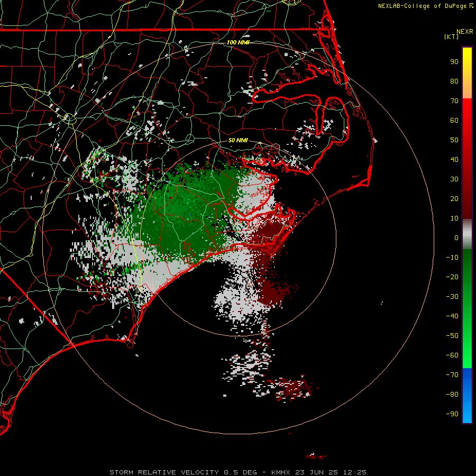This screenshot has width=476, height=476.
Task: Click the -30 value on velocity legend
Action: click(x=452, y=297)
